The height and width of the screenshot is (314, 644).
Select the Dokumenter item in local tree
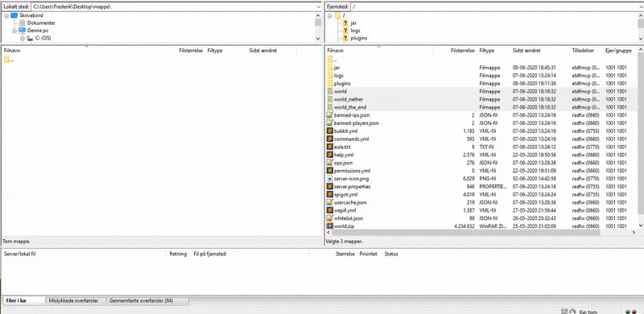[x=41, y=23]
